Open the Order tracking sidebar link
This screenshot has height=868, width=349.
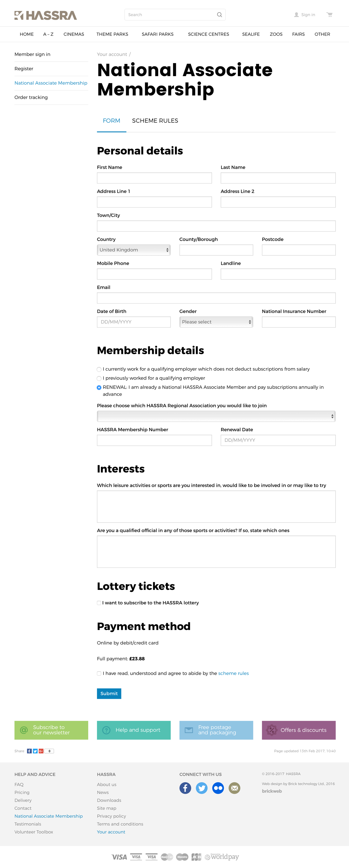[x=31, y=97]
